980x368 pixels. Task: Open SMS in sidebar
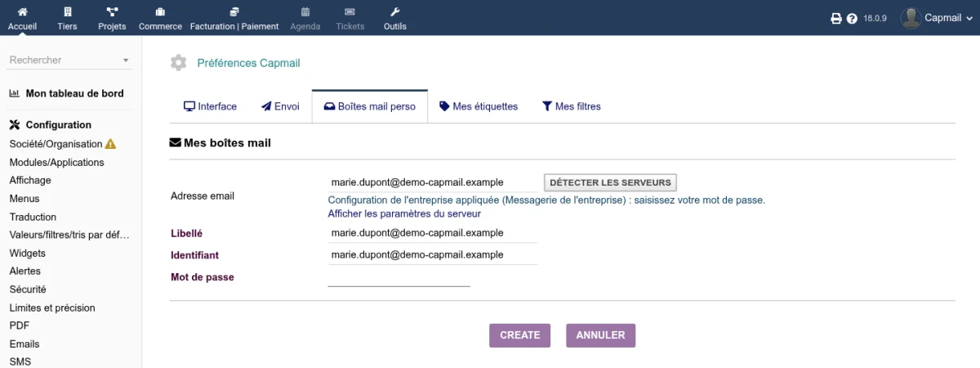[20, 361]
